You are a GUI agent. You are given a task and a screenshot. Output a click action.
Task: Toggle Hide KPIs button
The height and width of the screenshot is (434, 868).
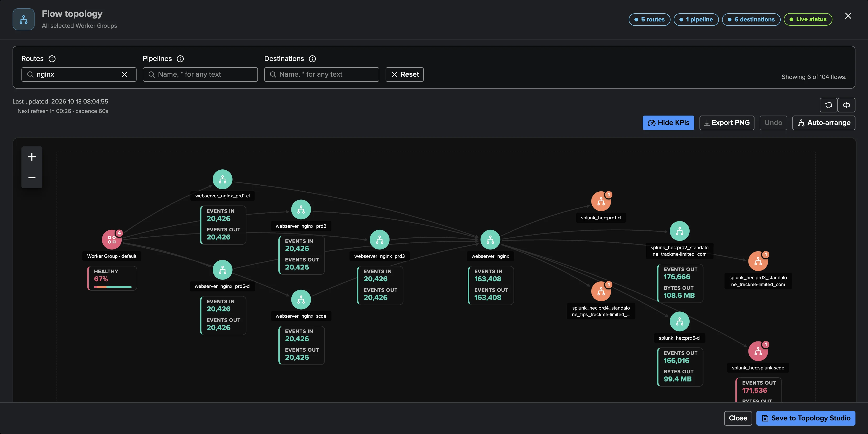click(668, 123)
